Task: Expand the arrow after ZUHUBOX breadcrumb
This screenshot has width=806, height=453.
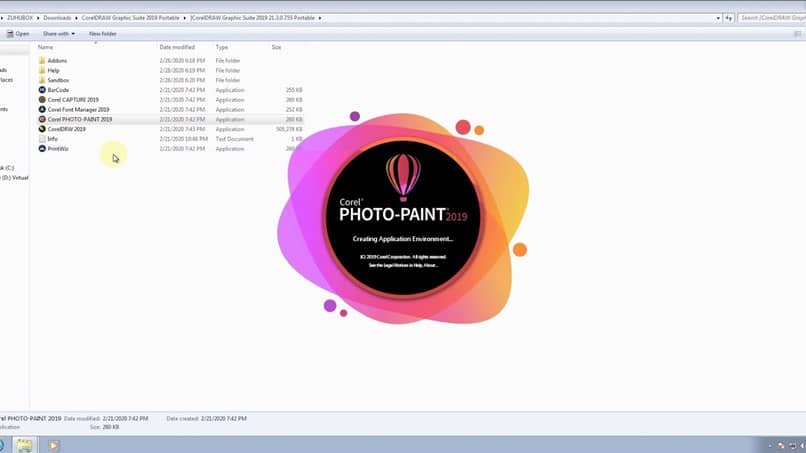Action: pyautogui.click(x=38, y=18)
